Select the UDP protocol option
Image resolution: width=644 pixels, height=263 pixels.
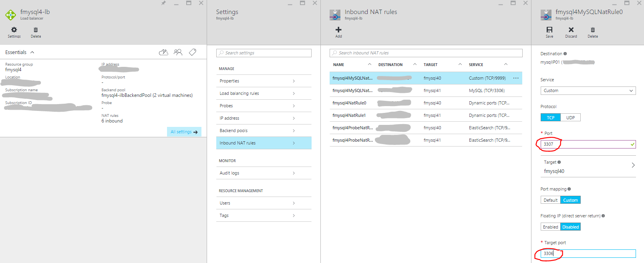click(x=570, y=117)
